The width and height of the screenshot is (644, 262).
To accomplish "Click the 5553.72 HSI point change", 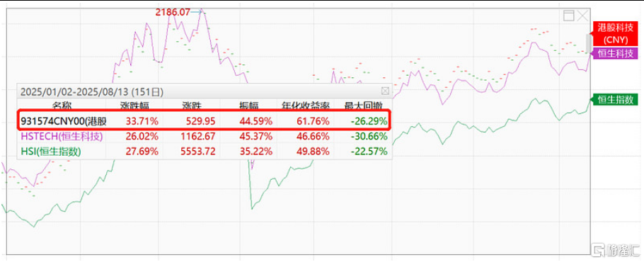I will pos(198,152).
